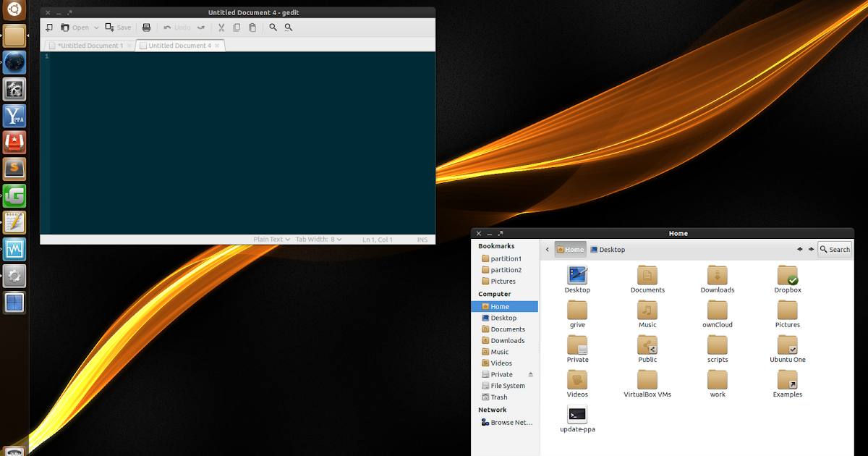Switch to the *Untitled Document 1 tab
868x456 pixels.
pos(87,45)
